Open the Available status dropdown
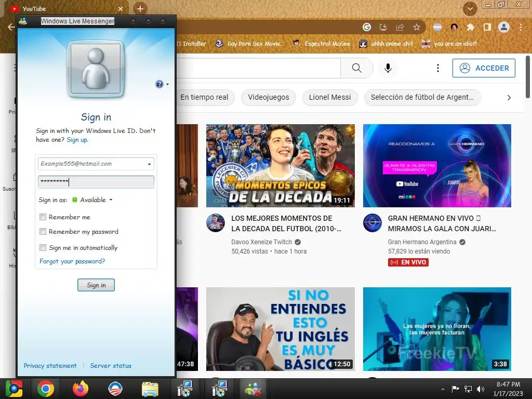Image resolution: width=532 pixels, height=399 pixels. 92,200
